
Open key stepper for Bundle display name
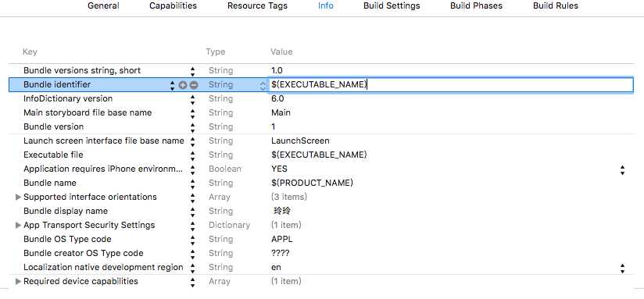click(x=192, y=212)
